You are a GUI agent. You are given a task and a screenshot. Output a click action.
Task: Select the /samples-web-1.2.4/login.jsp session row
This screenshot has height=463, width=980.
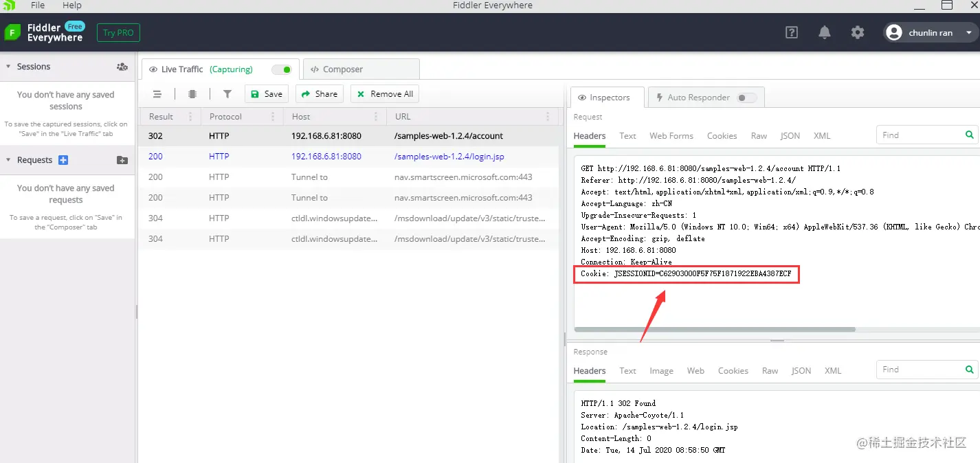[350, 157]
